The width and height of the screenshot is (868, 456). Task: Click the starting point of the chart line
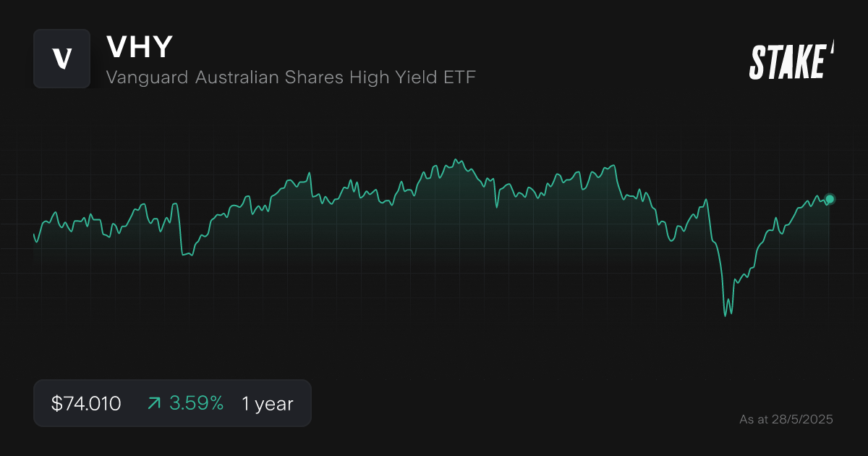[x=34, y=234]
